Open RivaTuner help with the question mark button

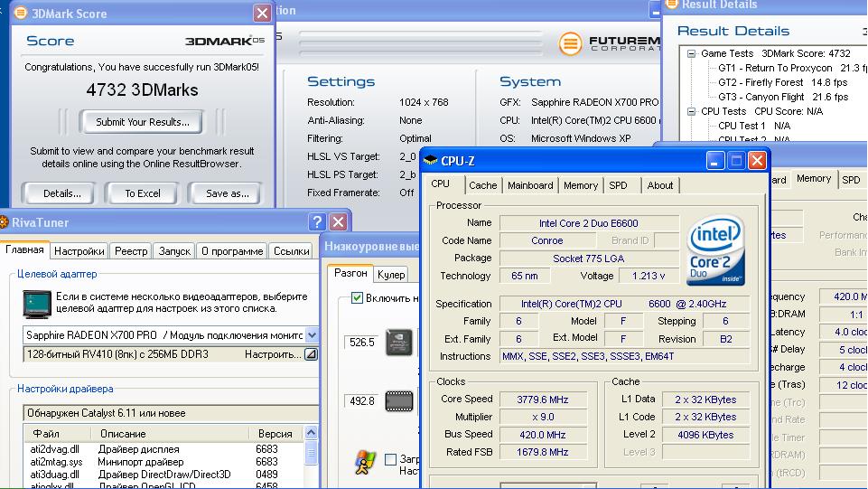317,222
